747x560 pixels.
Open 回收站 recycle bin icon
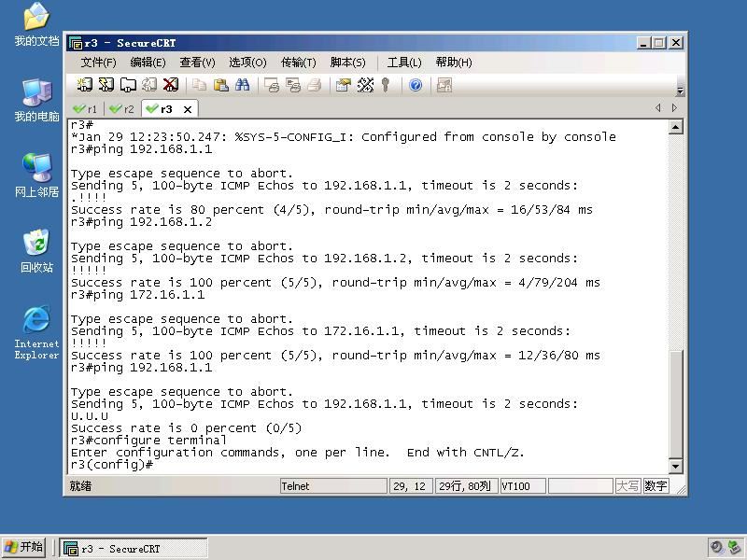point(36,251)
